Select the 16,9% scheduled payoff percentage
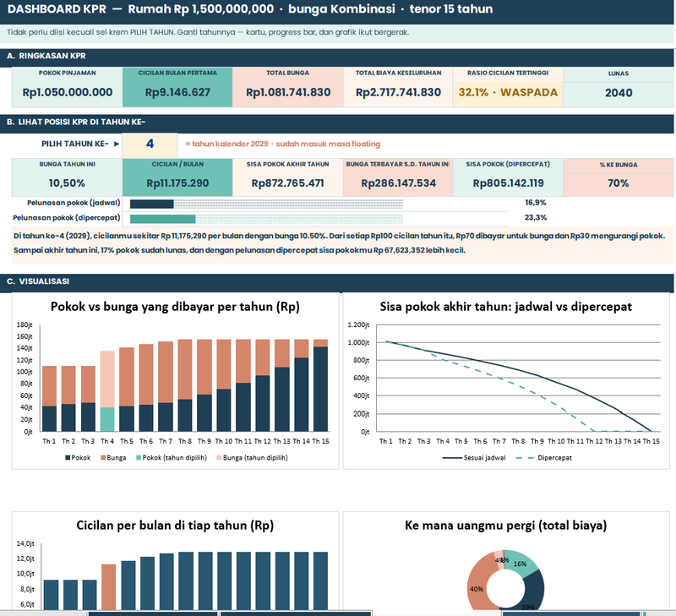Viewport: 676px width, 616px height. [x=536, y=203]
